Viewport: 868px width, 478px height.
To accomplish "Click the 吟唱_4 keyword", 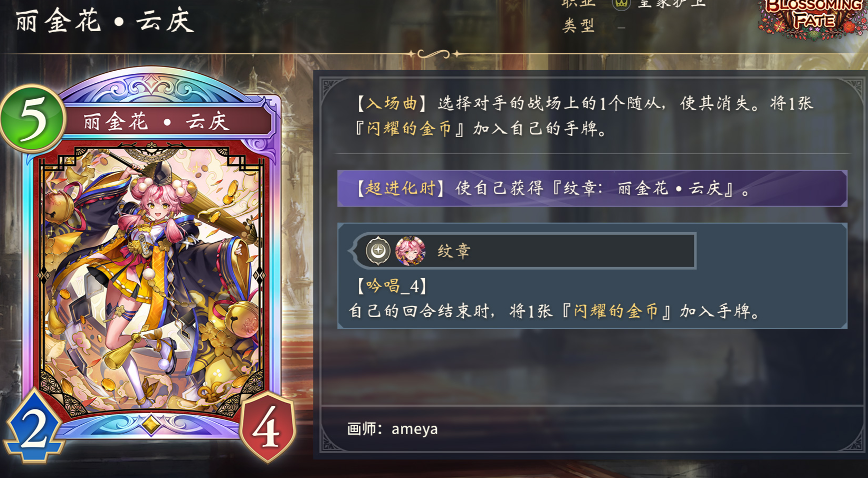I will click(392, 286).
